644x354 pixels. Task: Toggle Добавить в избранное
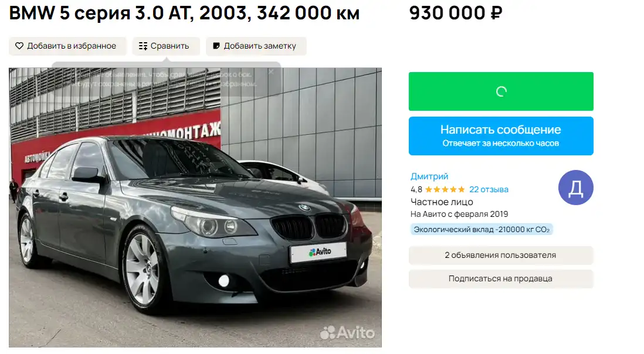[67, 46]
